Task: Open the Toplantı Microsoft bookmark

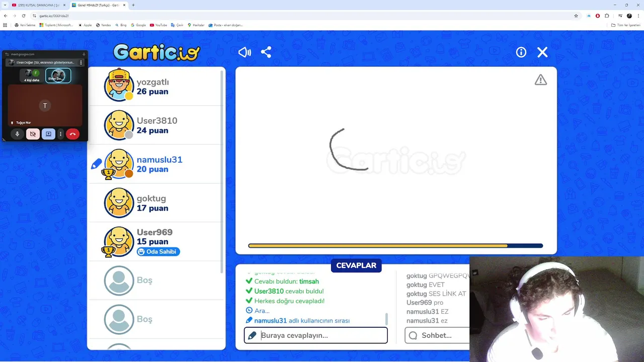Action: coord(56,25)
